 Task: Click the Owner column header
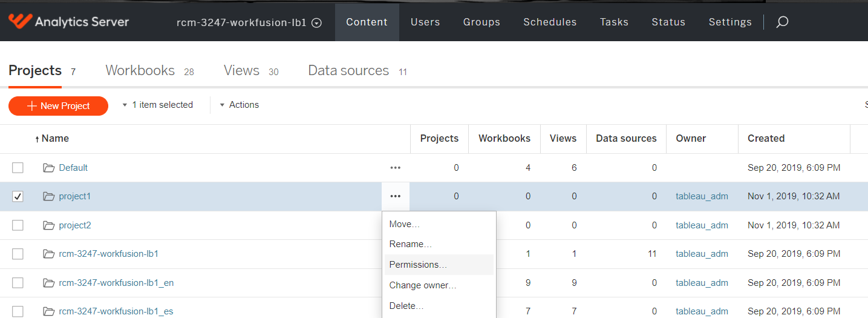click(x=691, y=138)
